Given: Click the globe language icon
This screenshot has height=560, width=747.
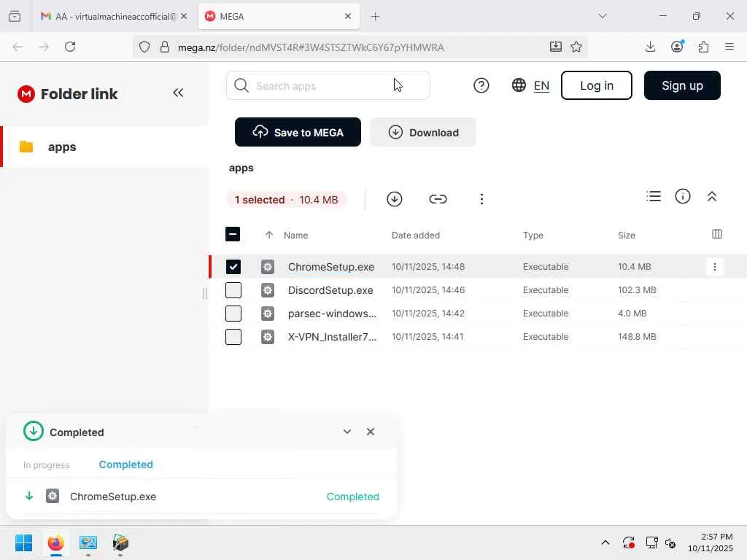Looking at the screenshot, I should pyautogui.click(x=519, y=85).
